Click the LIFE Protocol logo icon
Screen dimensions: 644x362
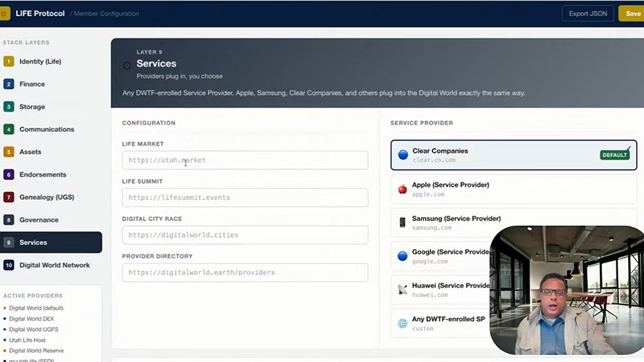click(x=4, y=14)
